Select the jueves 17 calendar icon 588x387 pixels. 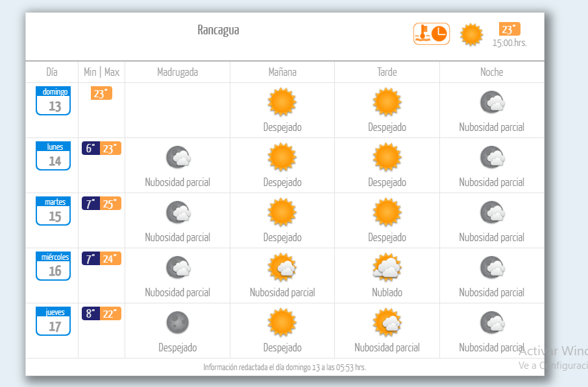click(x=53, y=321)
